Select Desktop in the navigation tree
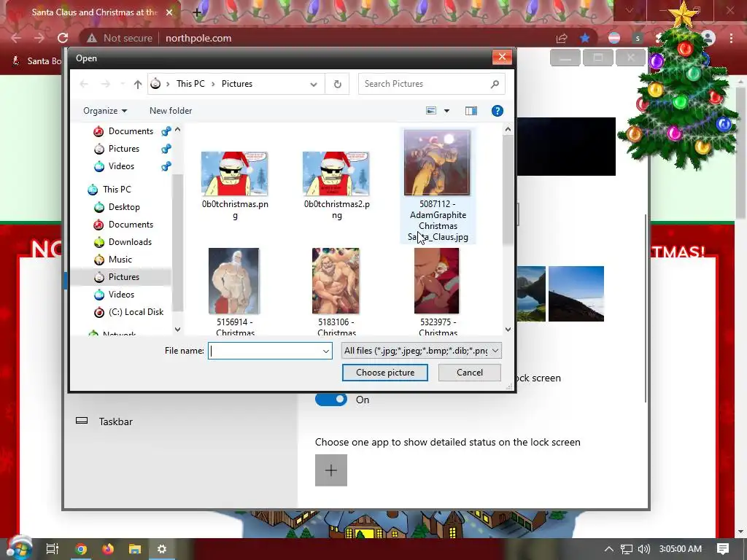Viewport: 747px width, 560px height. point(124,207)
